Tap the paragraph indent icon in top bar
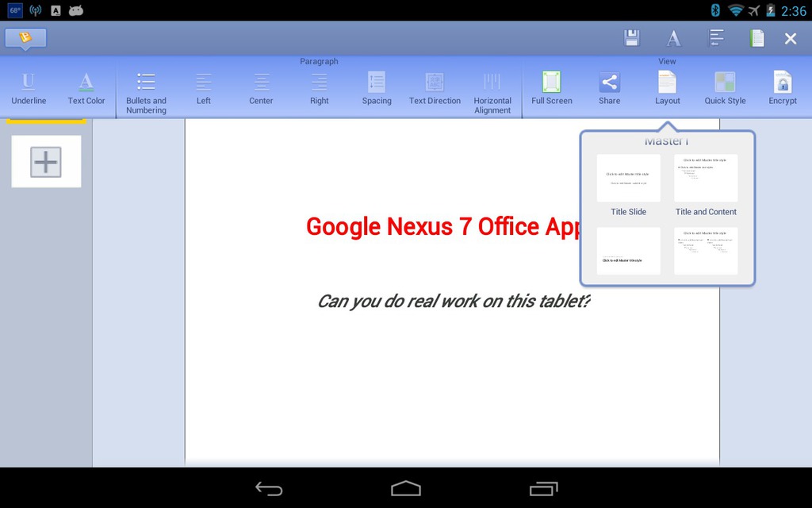The height and width of the screenshot is (508, 812). pyautogui.click(x=716, y=38)
